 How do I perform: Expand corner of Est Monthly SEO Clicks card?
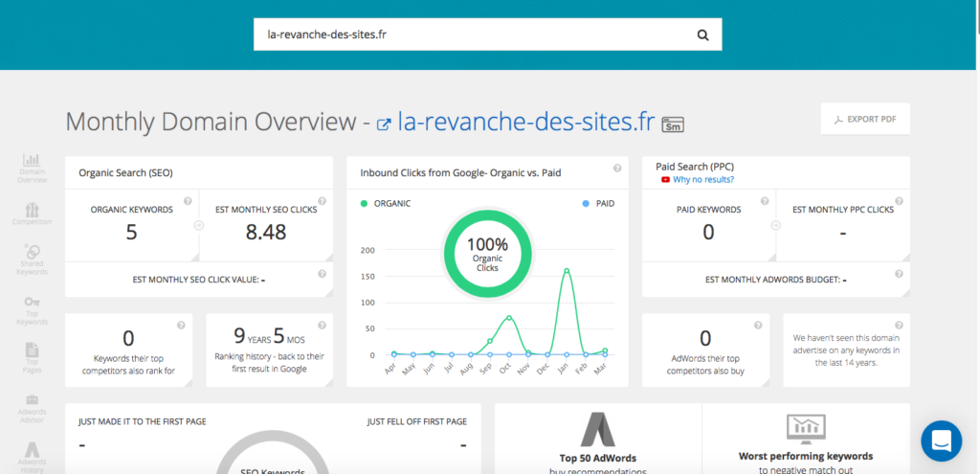coord(329,258)
